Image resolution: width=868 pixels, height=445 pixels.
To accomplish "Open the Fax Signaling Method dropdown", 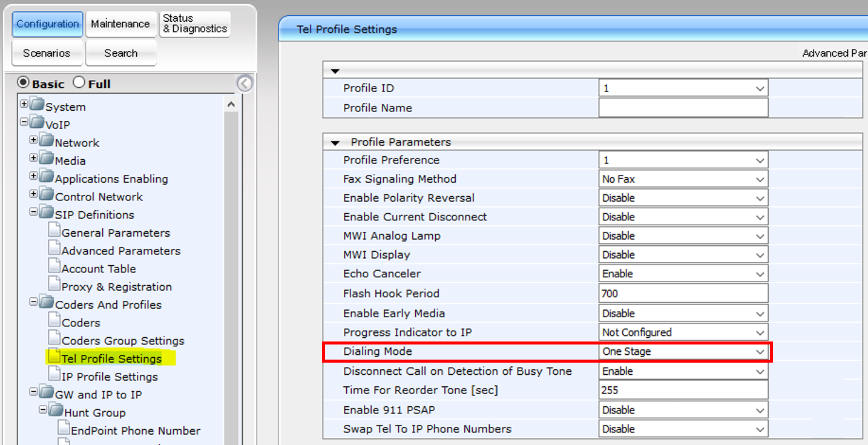I will click(x=683, y=179).
